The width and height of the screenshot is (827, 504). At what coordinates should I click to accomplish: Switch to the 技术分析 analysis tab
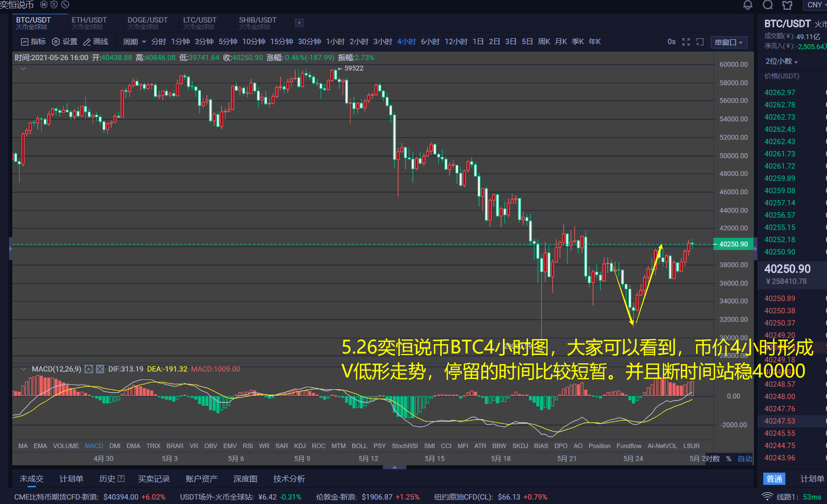[x=289, y=479]
